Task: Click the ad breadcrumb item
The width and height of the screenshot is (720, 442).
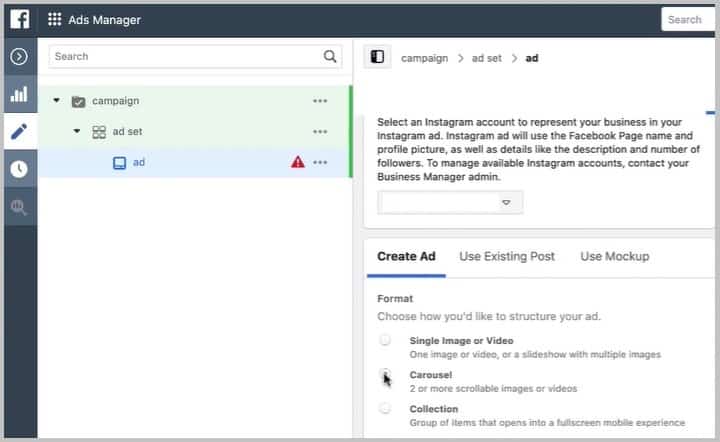Action: 532,58
